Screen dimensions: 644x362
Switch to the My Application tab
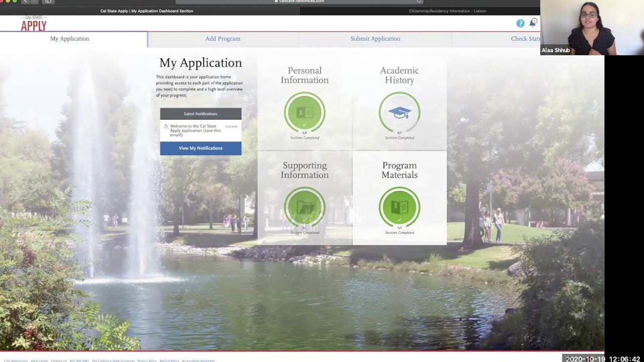pyautogui.click(x=73, y=39)
